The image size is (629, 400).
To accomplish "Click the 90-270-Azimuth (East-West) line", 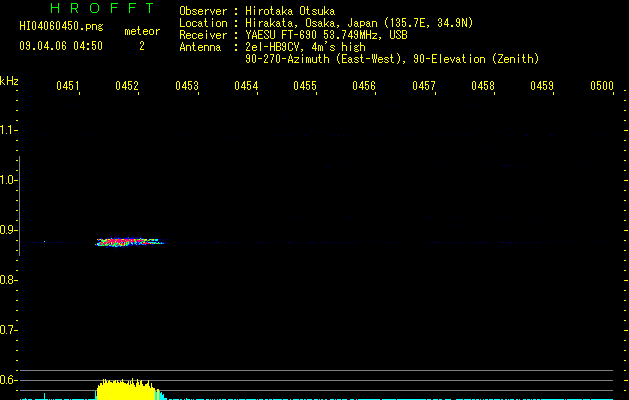I will tap(392, 59).
